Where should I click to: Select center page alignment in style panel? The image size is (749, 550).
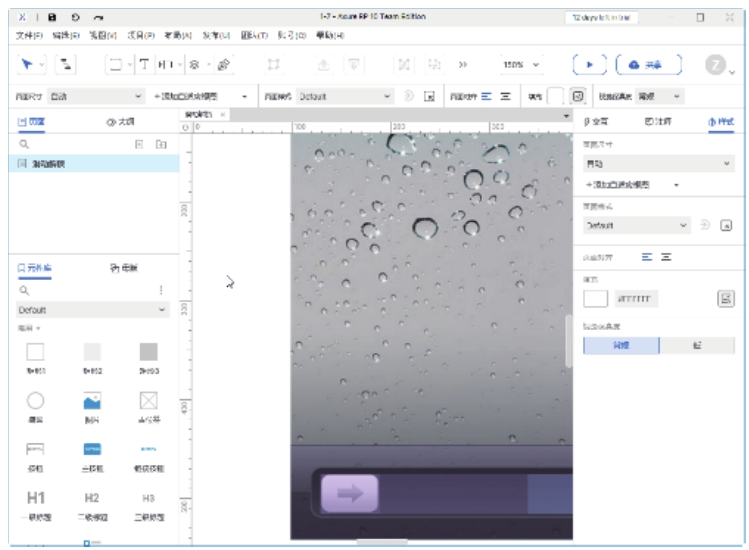[x=666, y=257]
